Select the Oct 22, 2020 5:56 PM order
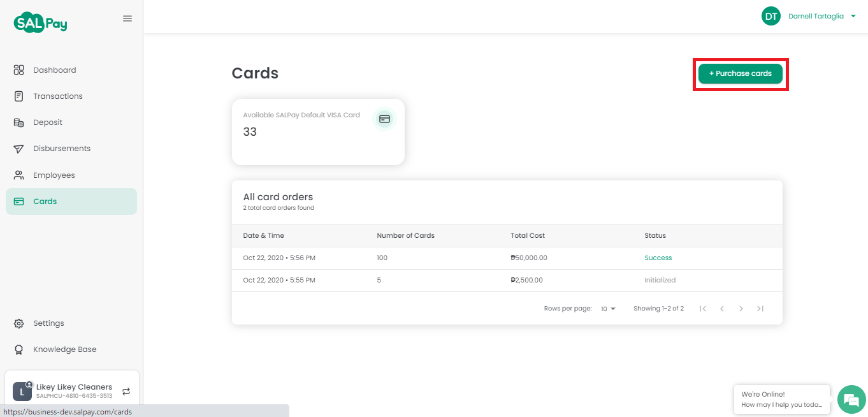Screen dimensions: 868x417 pos(507,258)
